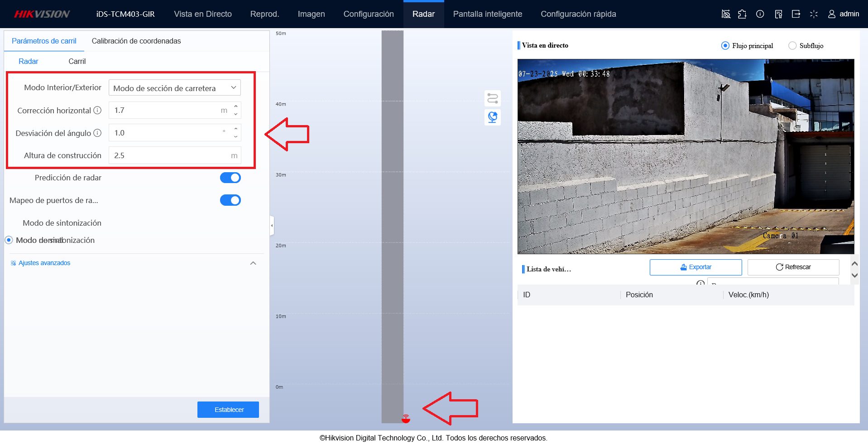The height and width of the screenshot is (445, 868).
Task: Click the plugin download puzzle icon
Action: tap(742, 14)
